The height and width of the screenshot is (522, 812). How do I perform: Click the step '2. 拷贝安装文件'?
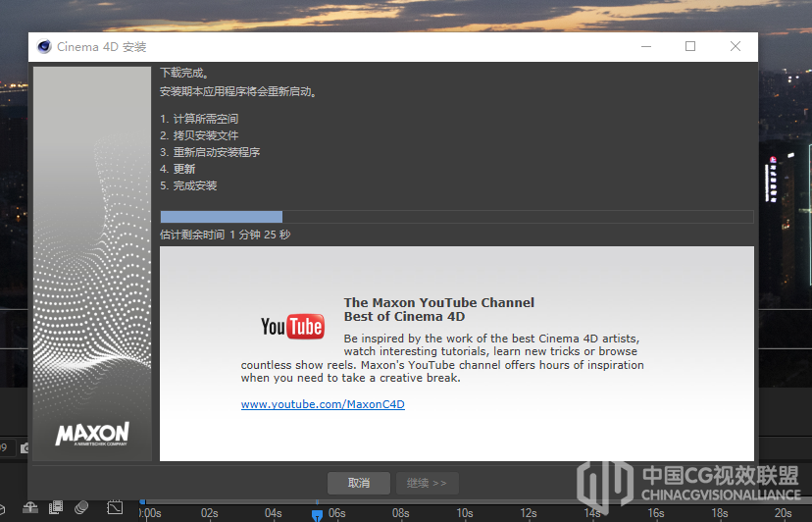click(x=199, y=135)
